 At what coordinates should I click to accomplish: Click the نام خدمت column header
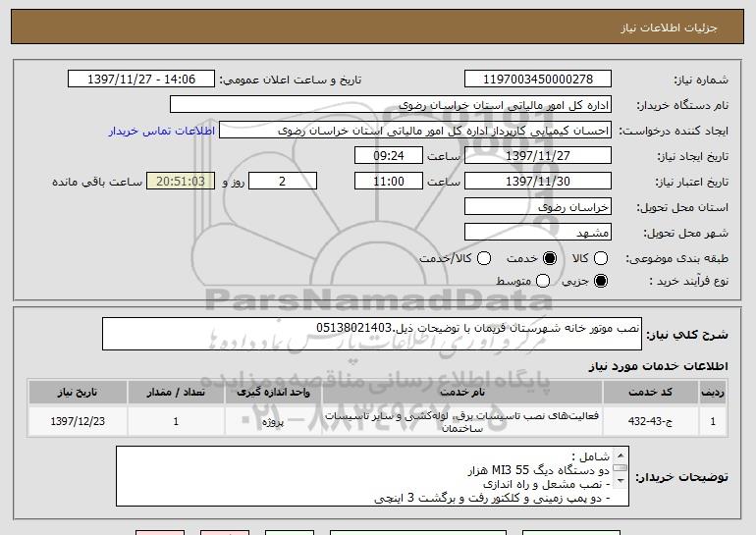461,392
